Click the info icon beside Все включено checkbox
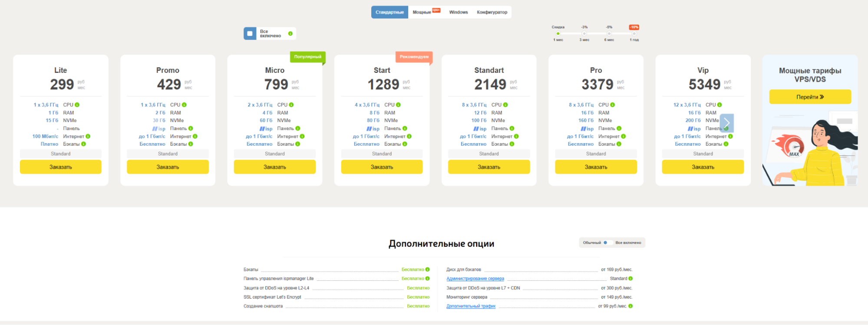Image resolution: width=868 pixels, height=325 pixels. [x=290, y=33]
